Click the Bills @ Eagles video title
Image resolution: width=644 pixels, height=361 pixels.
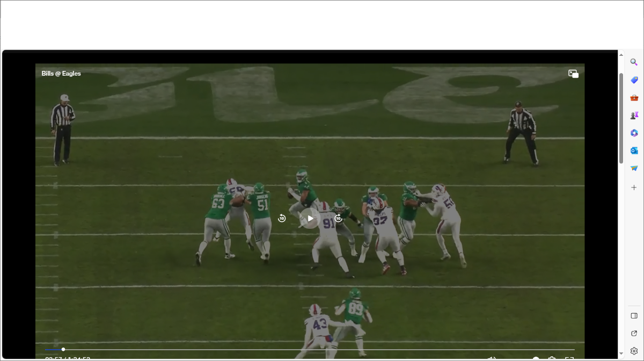[61, 74]
